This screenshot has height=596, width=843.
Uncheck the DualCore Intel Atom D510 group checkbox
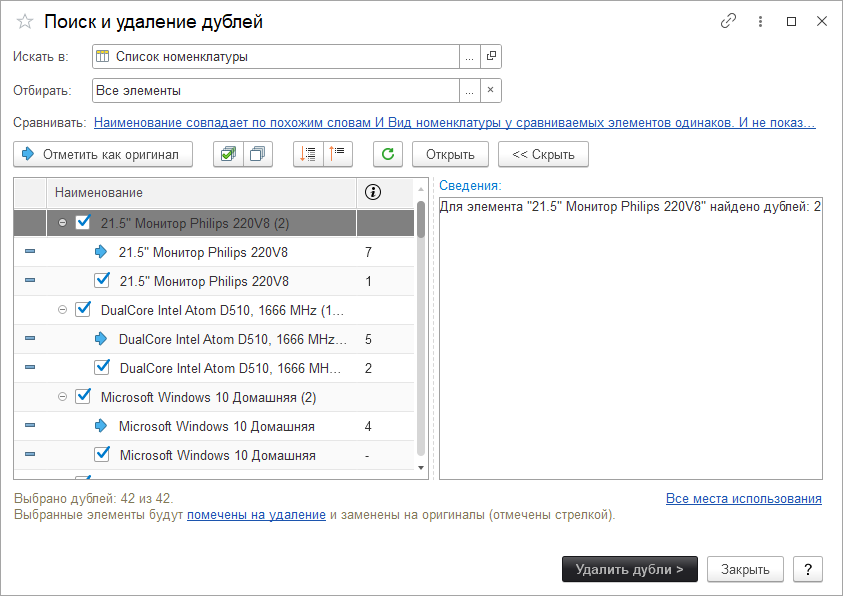(x=84, y=310)
